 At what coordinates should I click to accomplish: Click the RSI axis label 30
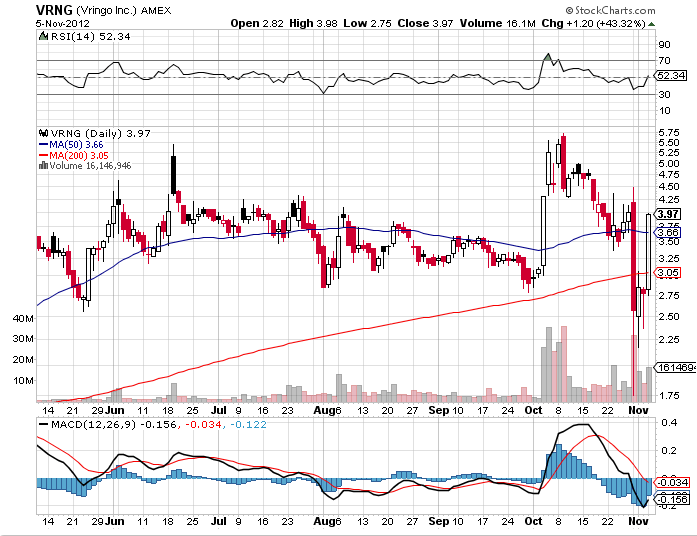tap(665, 94)
